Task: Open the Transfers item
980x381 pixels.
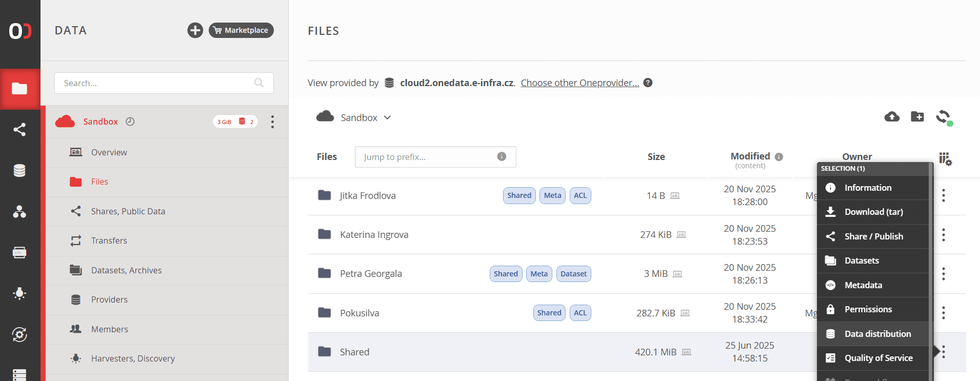Action: click(x=167, y=240)
